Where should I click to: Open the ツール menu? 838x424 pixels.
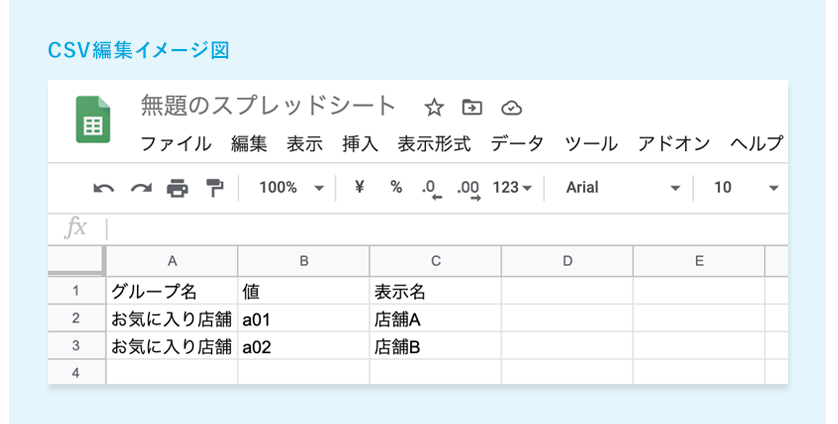[x=591, y=144]
